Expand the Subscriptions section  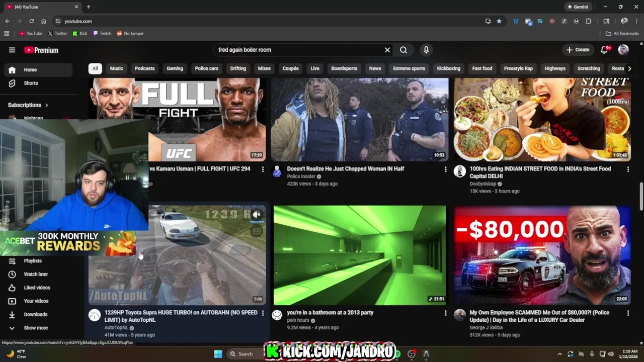(x=28, y=105)
